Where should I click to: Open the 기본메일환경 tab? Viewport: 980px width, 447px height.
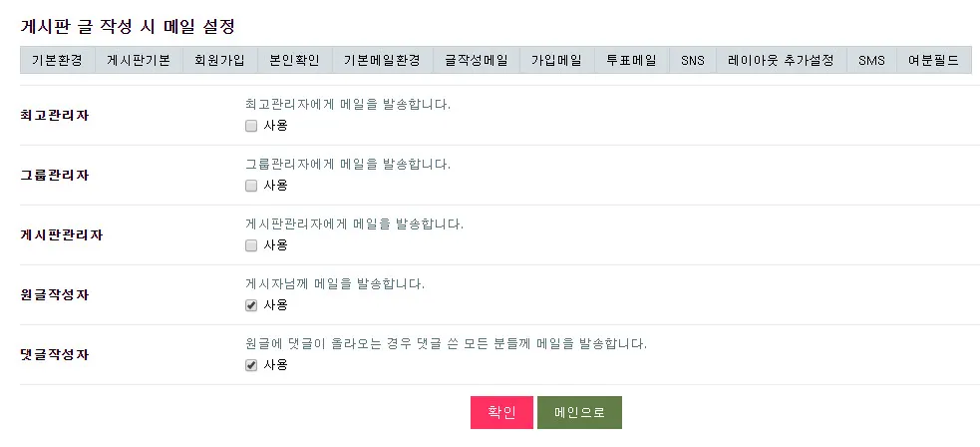(382, 60)
